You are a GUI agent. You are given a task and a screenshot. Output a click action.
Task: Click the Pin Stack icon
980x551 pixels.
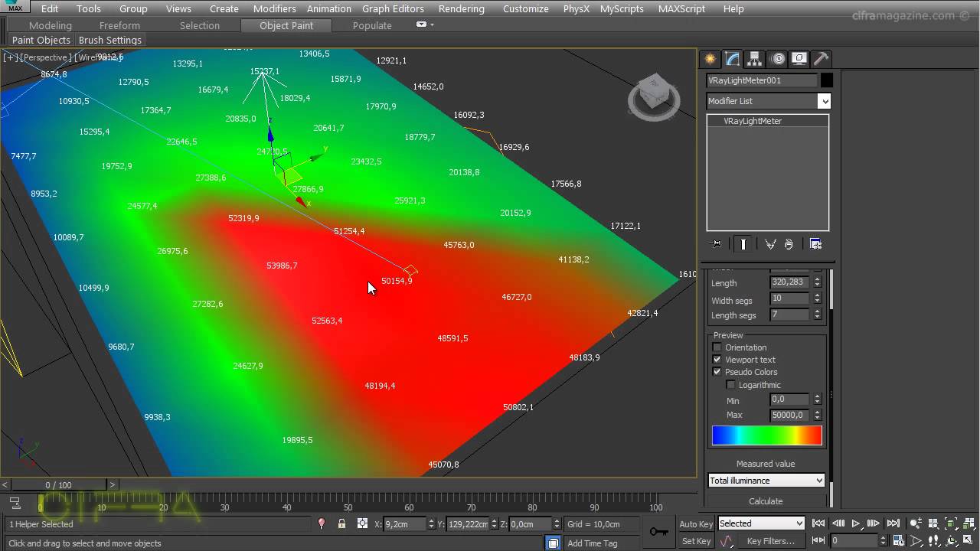[717, 244]
